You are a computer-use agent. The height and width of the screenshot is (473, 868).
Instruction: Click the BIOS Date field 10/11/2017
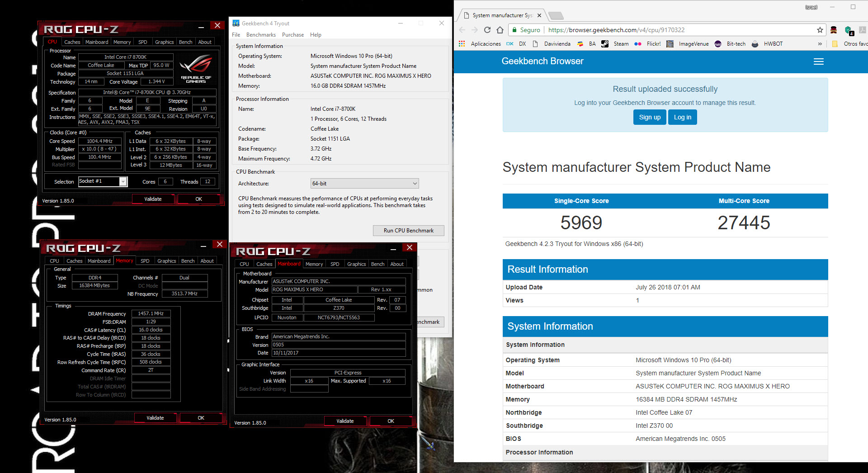(339, 353)
